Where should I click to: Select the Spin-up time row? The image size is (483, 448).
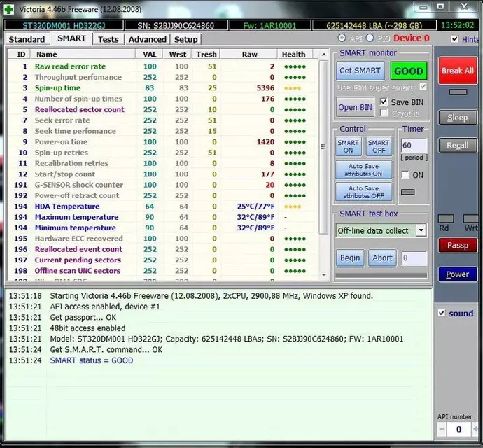coord(162,87)
